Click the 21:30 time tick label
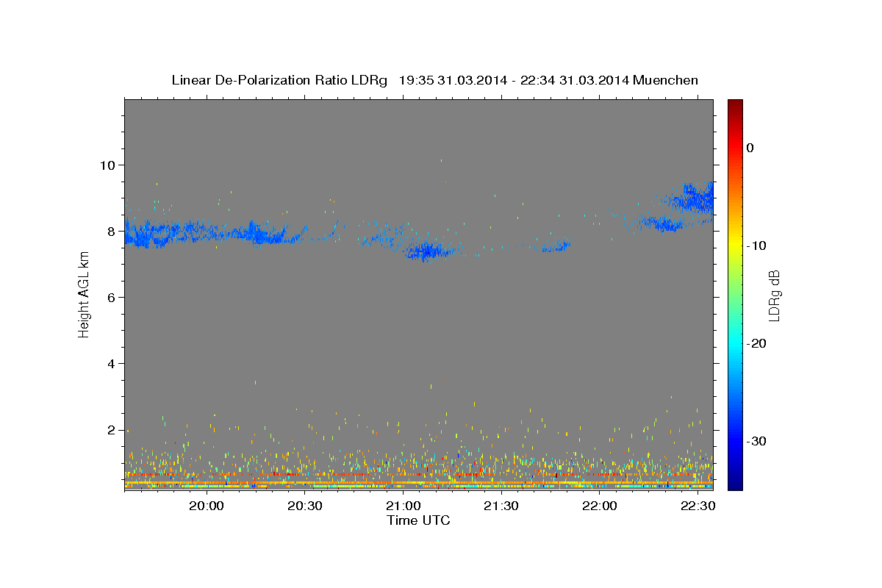The height and width of the screenshot is (588, 882). coord(501,506)
